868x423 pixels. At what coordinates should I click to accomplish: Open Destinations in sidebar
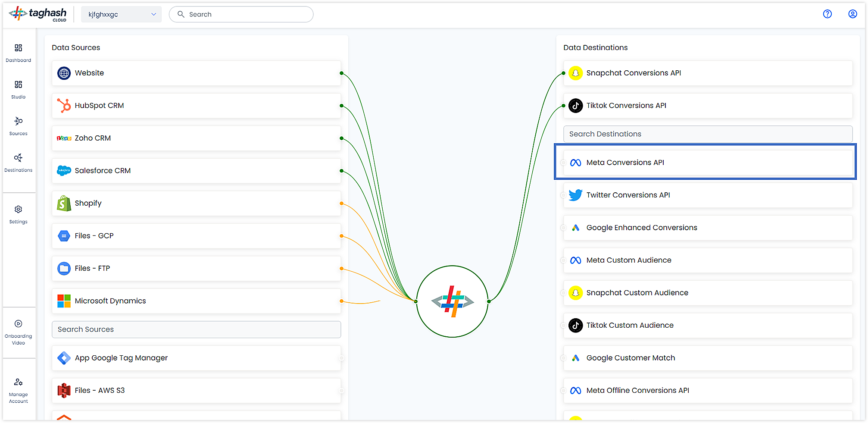(x=19, y=163)
